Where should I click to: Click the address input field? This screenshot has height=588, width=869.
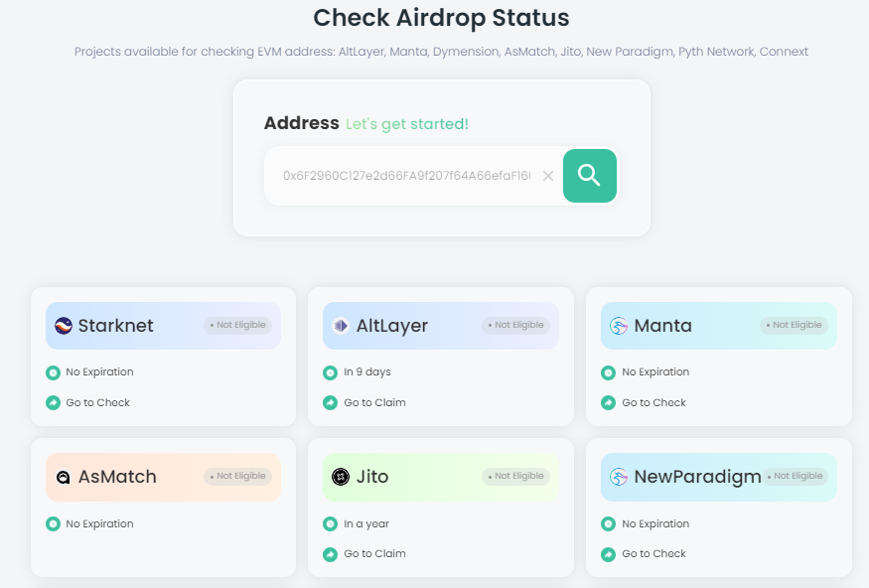(407, 176)
